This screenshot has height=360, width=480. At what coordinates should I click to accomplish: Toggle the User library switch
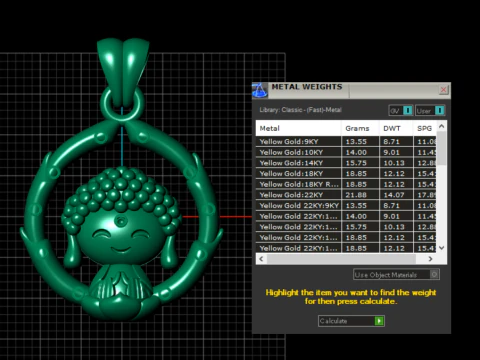click(430, 111)
